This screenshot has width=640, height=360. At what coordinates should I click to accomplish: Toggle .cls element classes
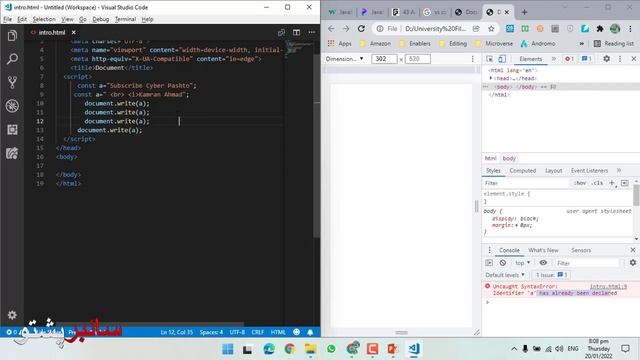pyautogui.click(x=598, y=183)
